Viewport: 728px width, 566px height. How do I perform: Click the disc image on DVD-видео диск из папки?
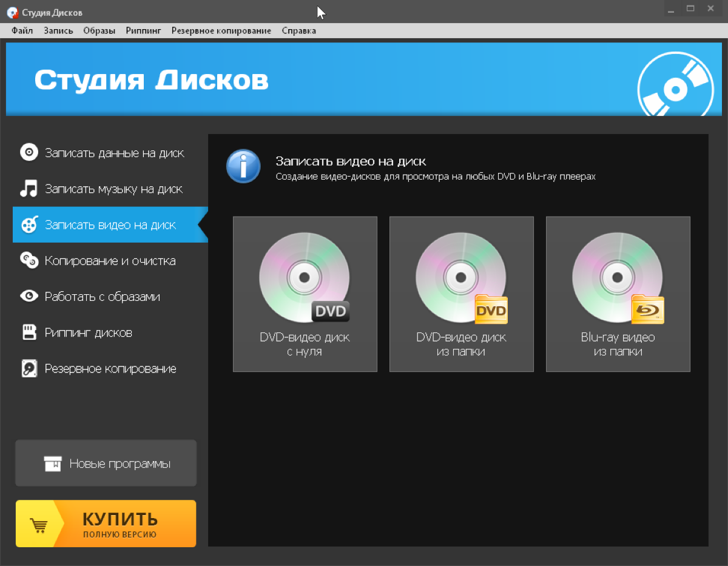(x=461, y=277)
